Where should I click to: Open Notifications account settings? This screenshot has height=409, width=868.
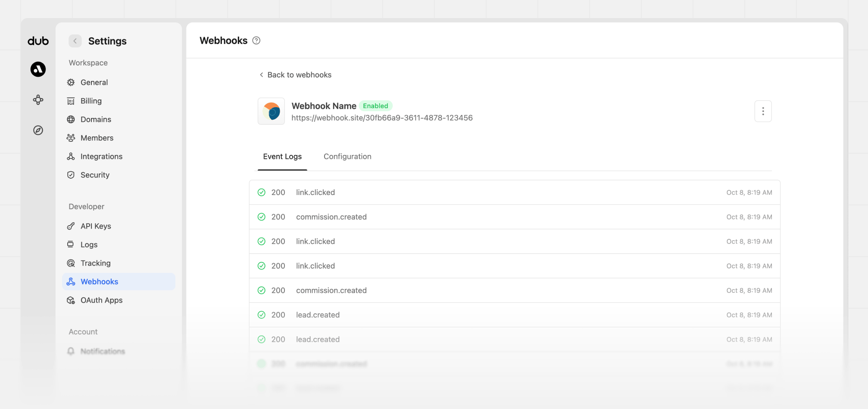click(x=119, y=351)
